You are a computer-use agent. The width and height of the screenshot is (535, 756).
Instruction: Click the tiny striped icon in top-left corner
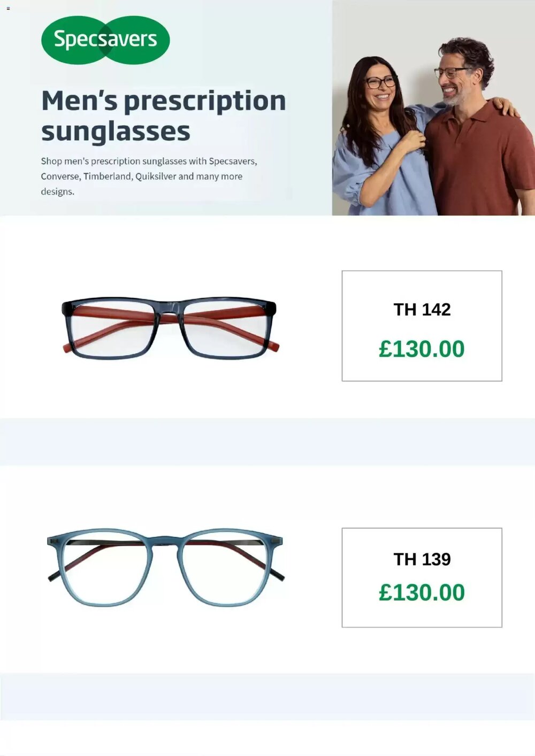pos(8,9)
